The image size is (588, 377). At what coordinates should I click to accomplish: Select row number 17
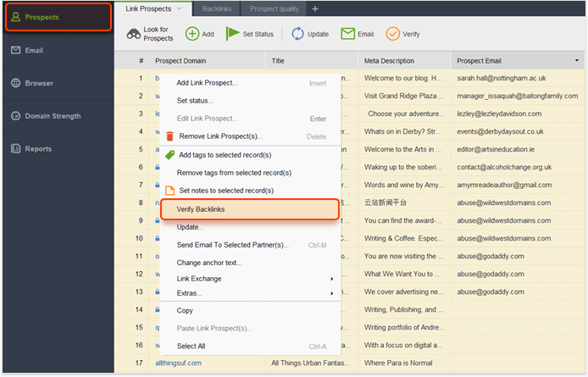139,363
